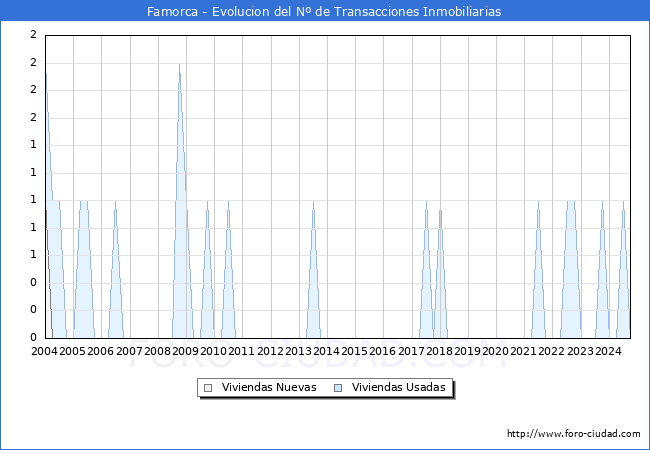The width and height of the screenshot is (650, 450).
Task: Select the Viviendas Nuevas legend label
Action: tap(269, 387)
